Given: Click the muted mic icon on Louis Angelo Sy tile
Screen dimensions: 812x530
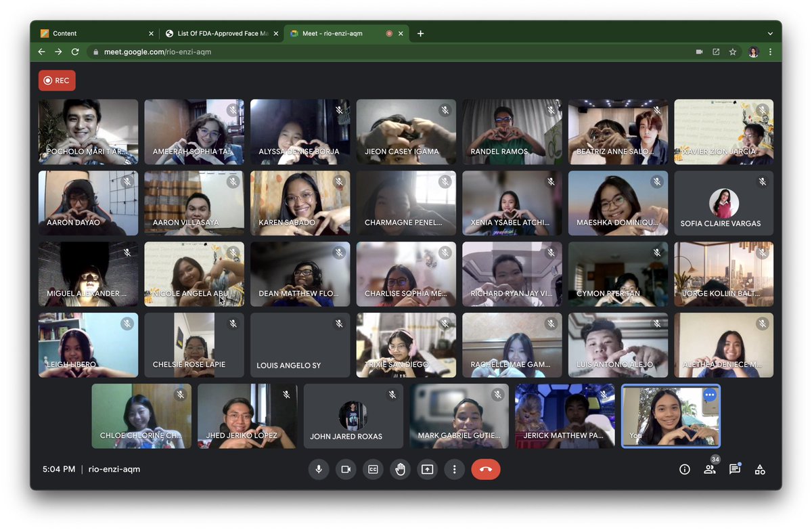Looking at the screenshot, I should (x=339, y=324).
